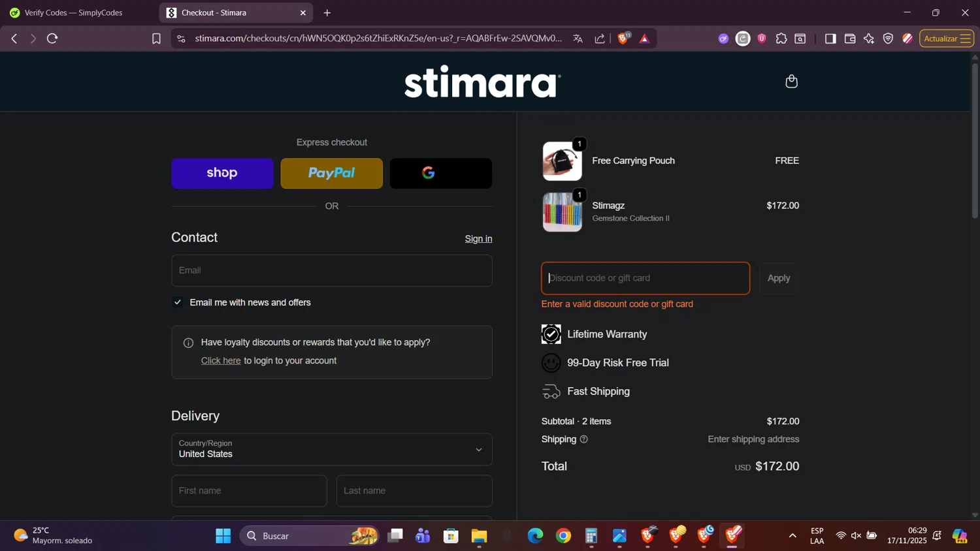Open site information icon in address bar
Screen dimensions: 980x551
tap(181, 39)
